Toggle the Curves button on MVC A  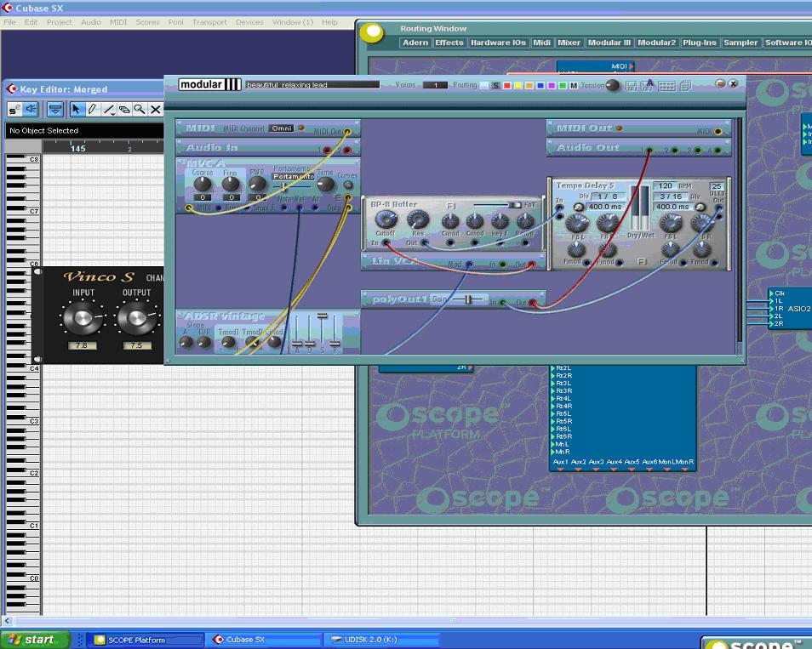point(348,185)
